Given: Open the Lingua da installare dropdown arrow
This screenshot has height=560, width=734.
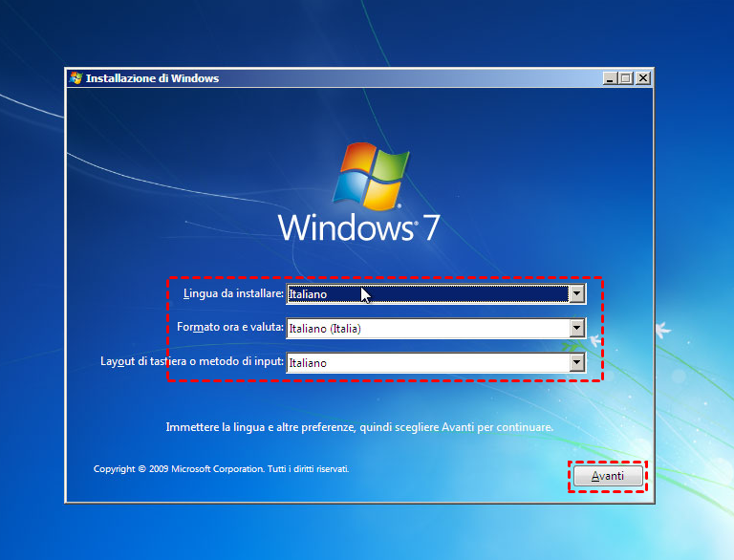Looking at the screenshot, I should [576, 294].
